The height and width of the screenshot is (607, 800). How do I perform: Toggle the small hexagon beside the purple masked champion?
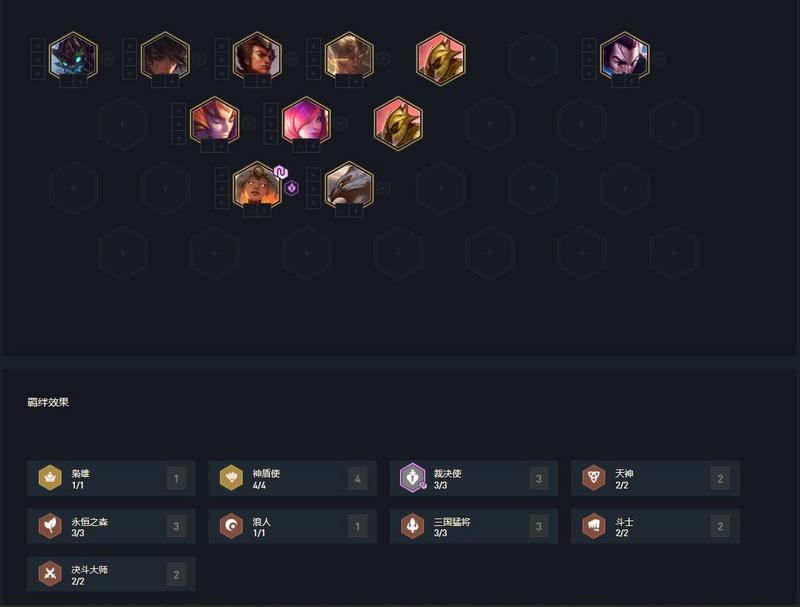pyautogui.click(x=108, y=59)
